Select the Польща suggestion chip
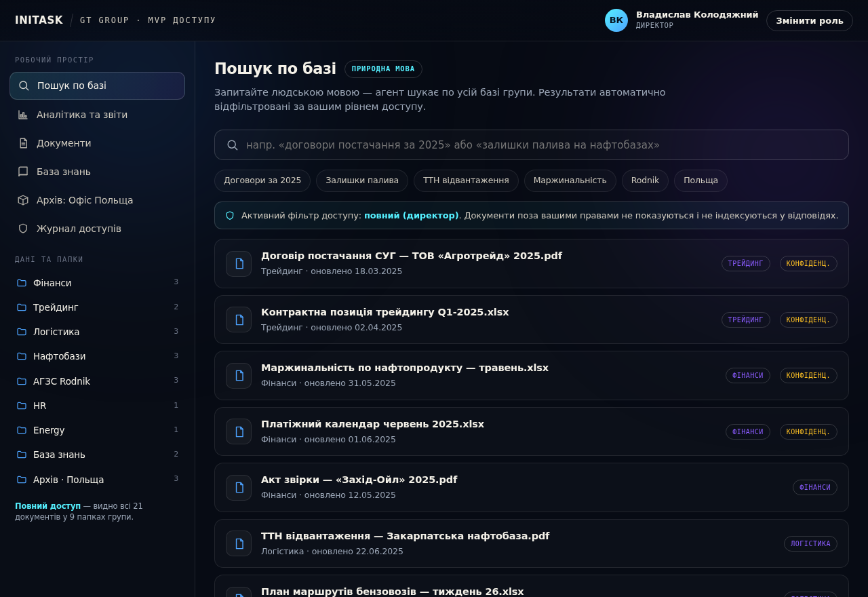 click(x=701, y=180)
